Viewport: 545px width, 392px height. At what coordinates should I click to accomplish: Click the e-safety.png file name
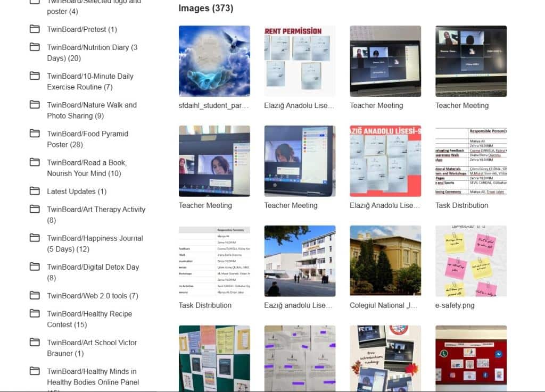(x=455, y=305)
